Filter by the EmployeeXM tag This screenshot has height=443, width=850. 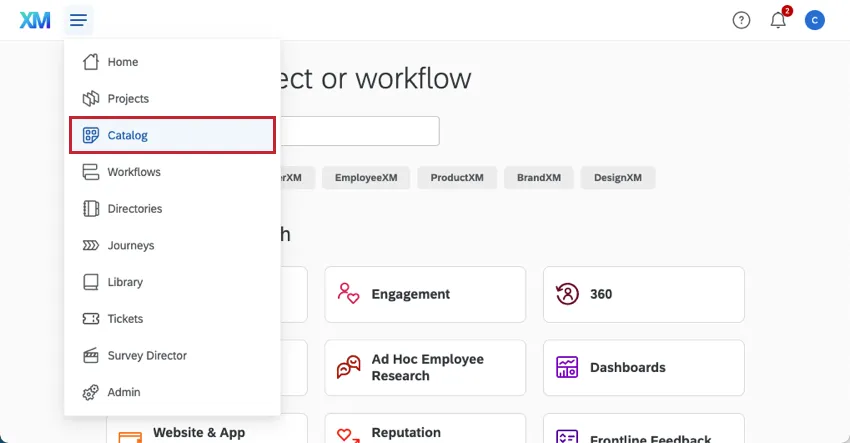tap(366, 178)
